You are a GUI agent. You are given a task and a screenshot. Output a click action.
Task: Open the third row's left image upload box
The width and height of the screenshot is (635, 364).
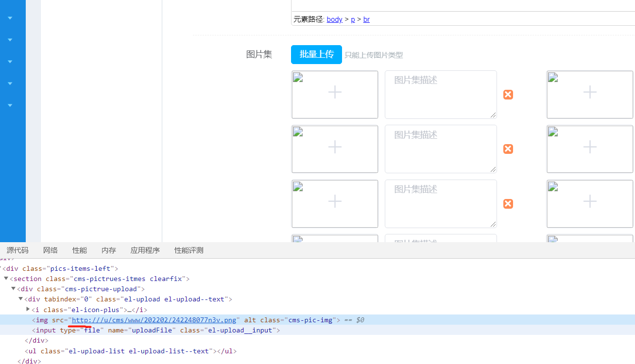coord(335,204)
